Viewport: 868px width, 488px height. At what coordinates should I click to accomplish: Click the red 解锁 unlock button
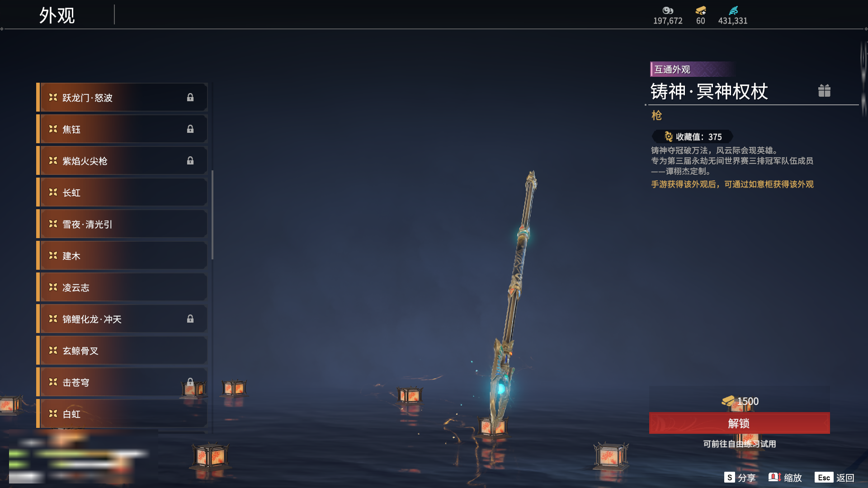(739, 423)
